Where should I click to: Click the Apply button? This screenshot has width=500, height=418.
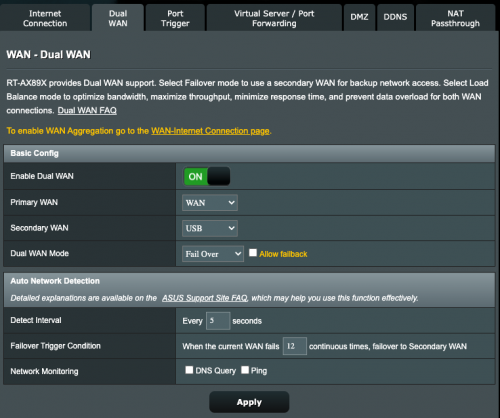click(249, 402)
